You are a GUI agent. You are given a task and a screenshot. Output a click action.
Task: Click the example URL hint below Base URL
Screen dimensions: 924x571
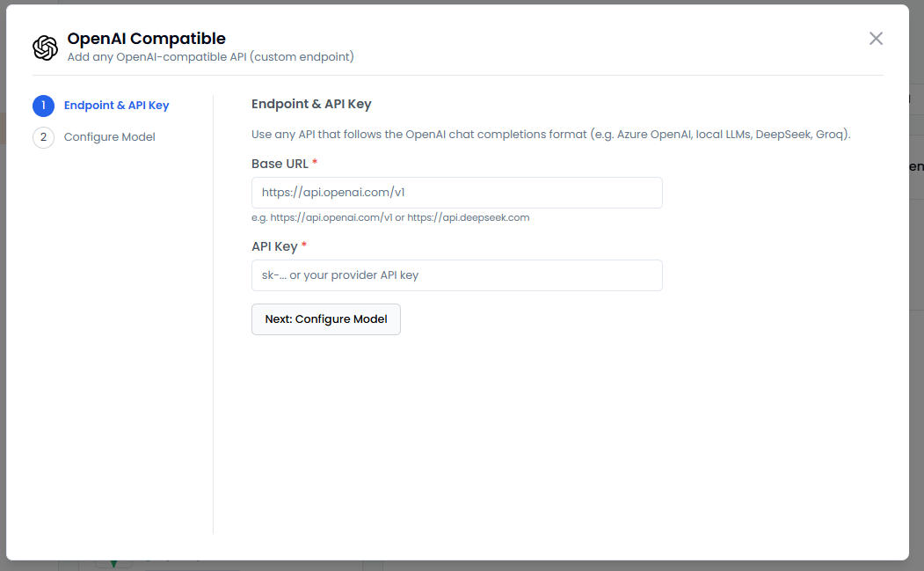tap(389, 217)
